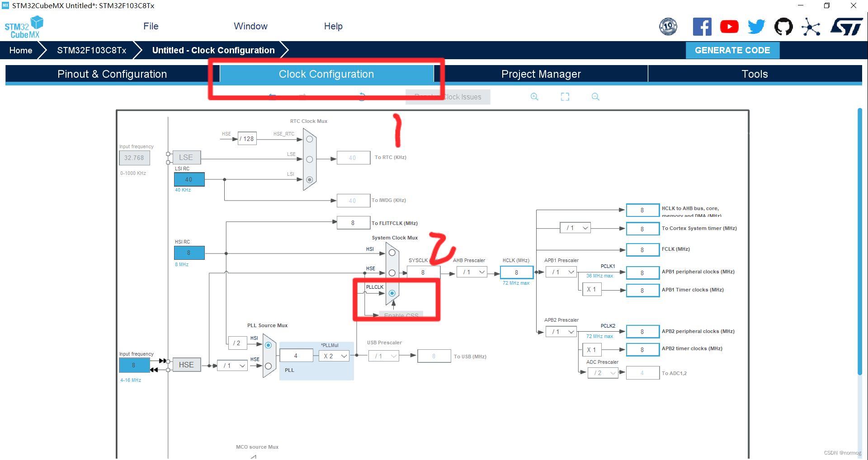
Task: Click the APB1 peripheral clocks value field
Action: pyautogui.click(x=642, y=273)
